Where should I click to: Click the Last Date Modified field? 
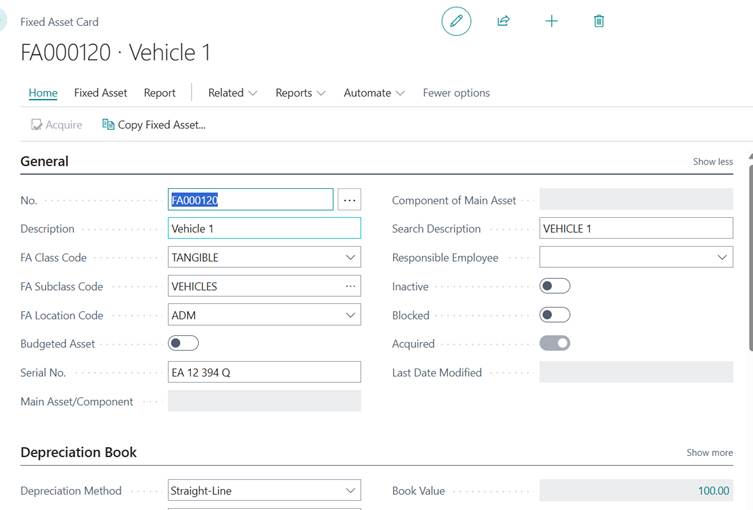click(x=636, y=372)
